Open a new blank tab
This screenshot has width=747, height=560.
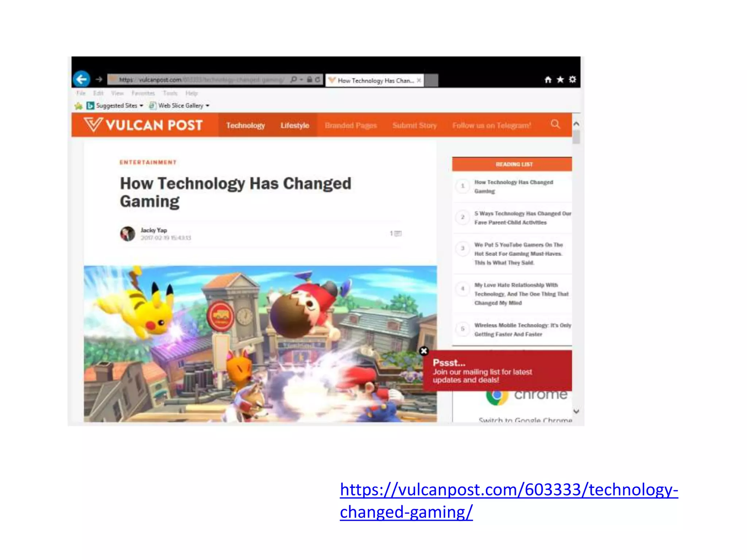point(431,80)
